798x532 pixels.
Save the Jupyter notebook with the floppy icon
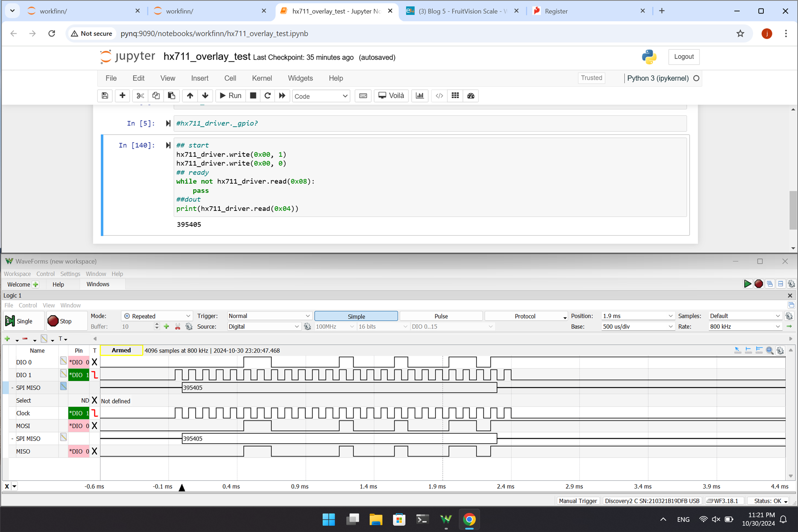coord(105,96)
